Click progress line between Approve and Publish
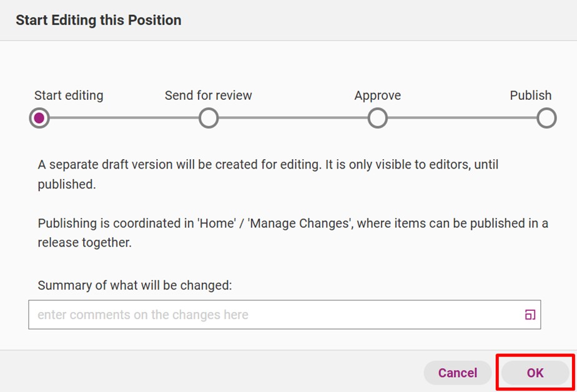This screenshot has height=392, width=577. point(462,118)
